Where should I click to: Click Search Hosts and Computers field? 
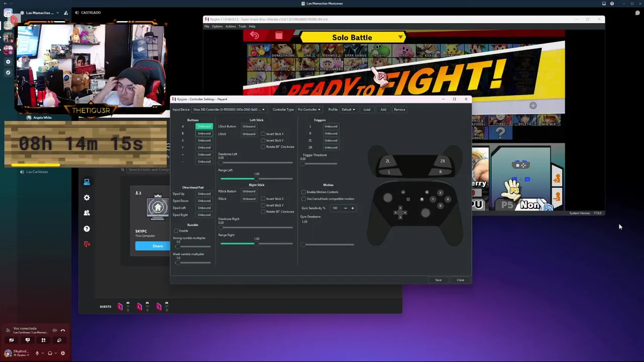coord(149,170)
